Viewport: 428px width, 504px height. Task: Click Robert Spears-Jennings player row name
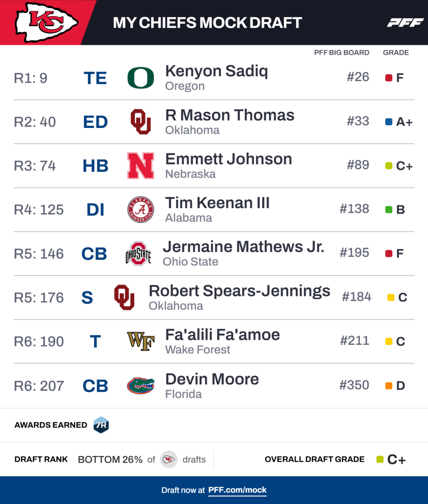point(239,291)
